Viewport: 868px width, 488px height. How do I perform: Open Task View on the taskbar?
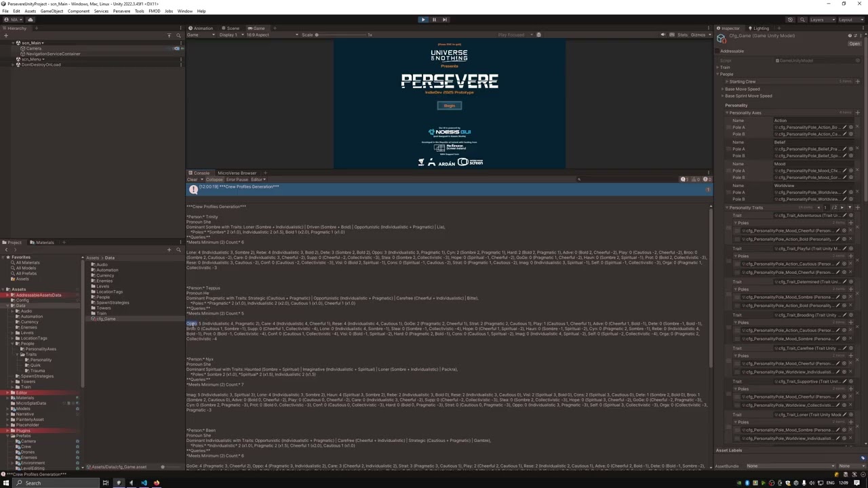pyautogui.click(x=106, y=483)
